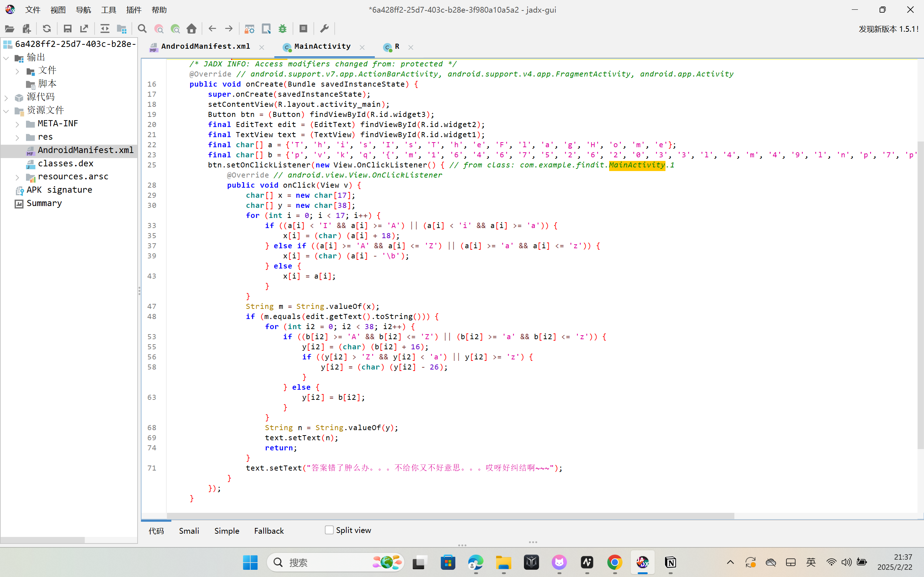Open text search magnifier icon
The image size is (924, 577).
tap(142, 29)
